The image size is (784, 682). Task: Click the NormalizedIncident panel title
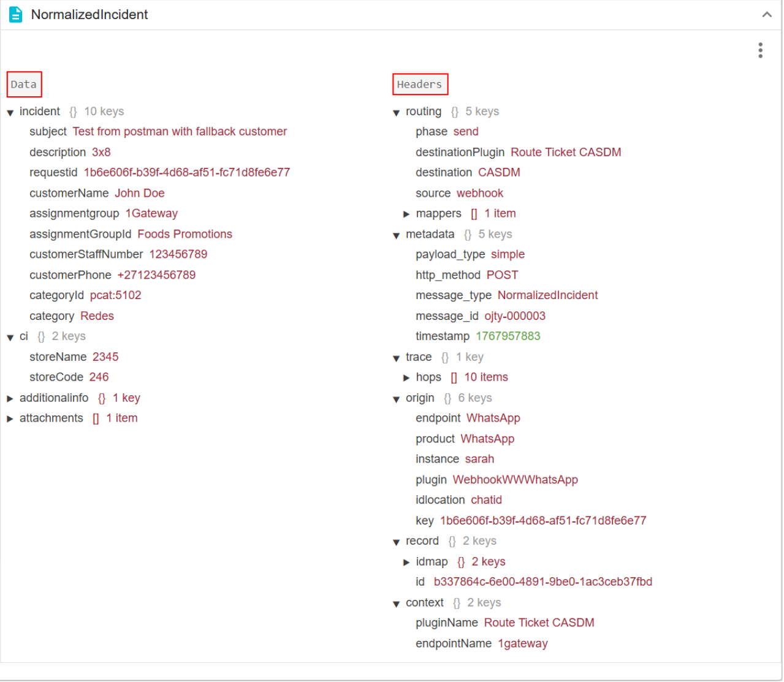[89, 15]
